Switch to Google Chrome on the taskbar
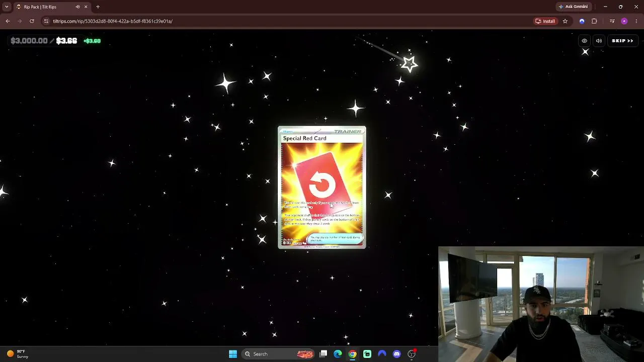Viewport: 644px width, 362px height. click(353, 354)
